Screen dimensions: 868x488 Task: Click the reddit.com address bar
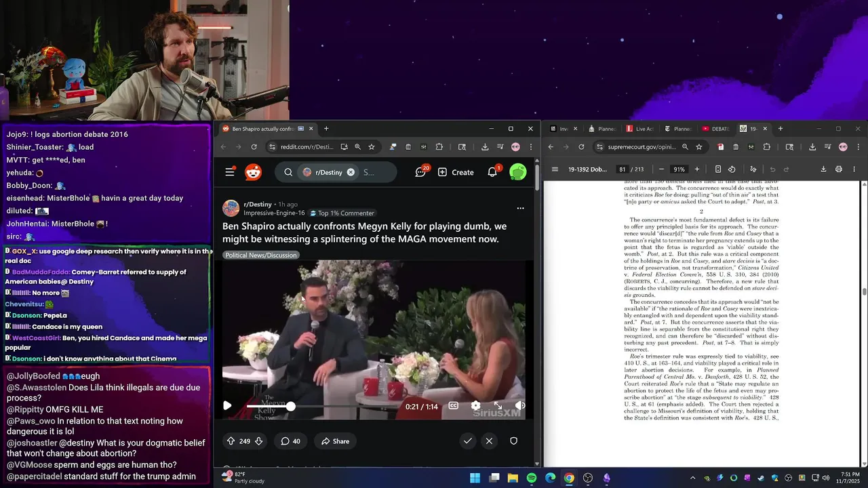pos(307,146)
